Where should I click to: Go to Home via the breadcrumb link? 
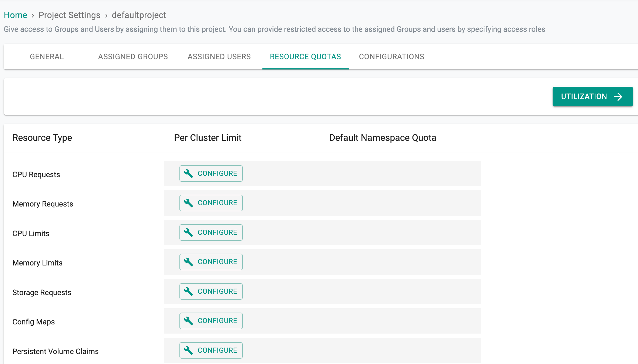[15, 15]
